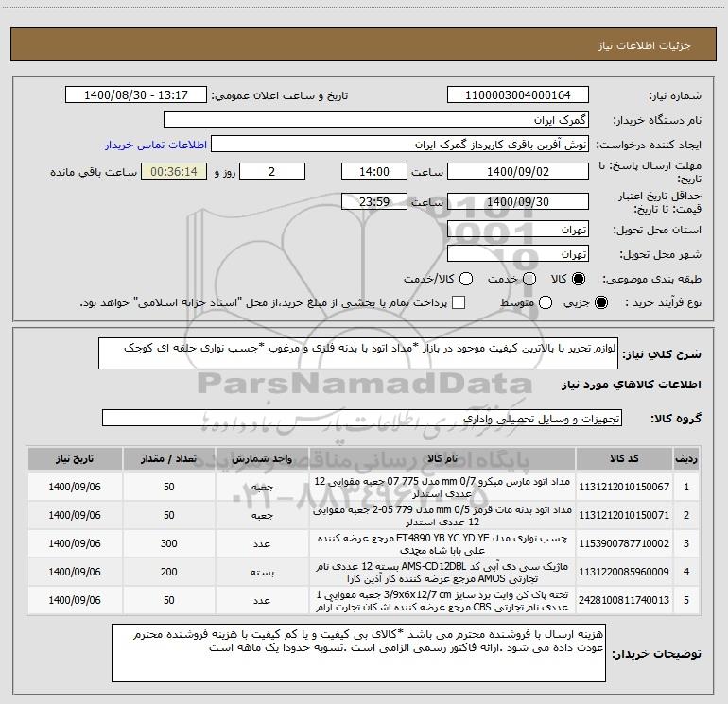The image size is (728, 704).
Task: Click the remaining time counter 00:36:14
Action: 174,171
